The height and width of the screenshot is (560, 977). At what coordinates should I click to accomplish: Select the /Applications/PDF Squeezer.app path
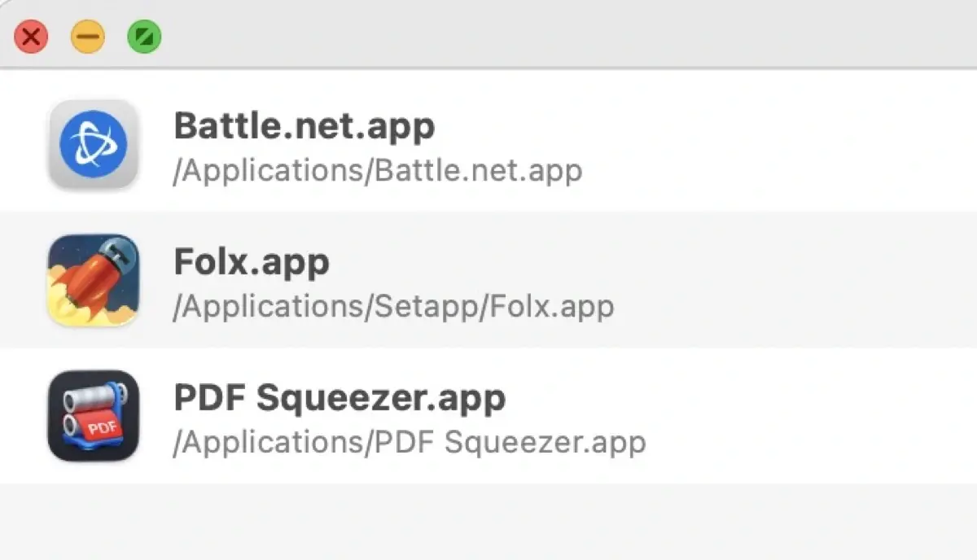[x=410, y=442]
